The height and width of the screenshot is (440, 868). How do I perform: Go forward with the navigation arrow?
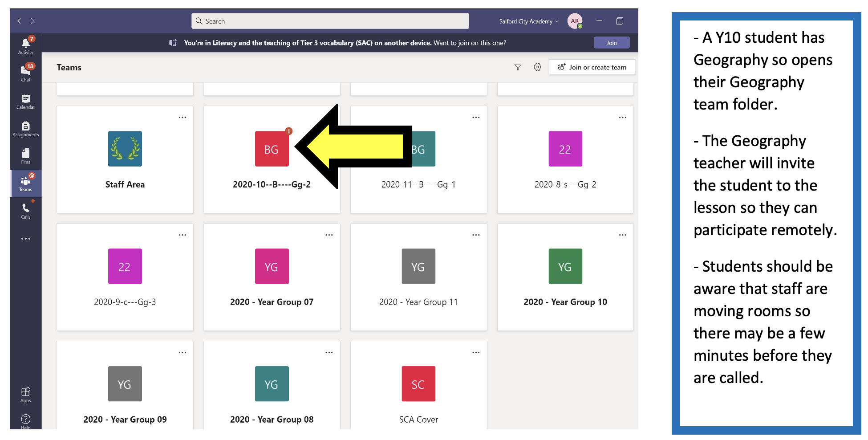[x=32, y=21]
